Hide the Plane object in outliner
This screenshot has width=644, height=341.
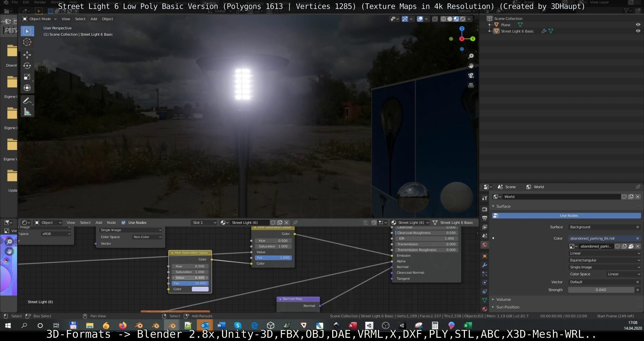638,25
